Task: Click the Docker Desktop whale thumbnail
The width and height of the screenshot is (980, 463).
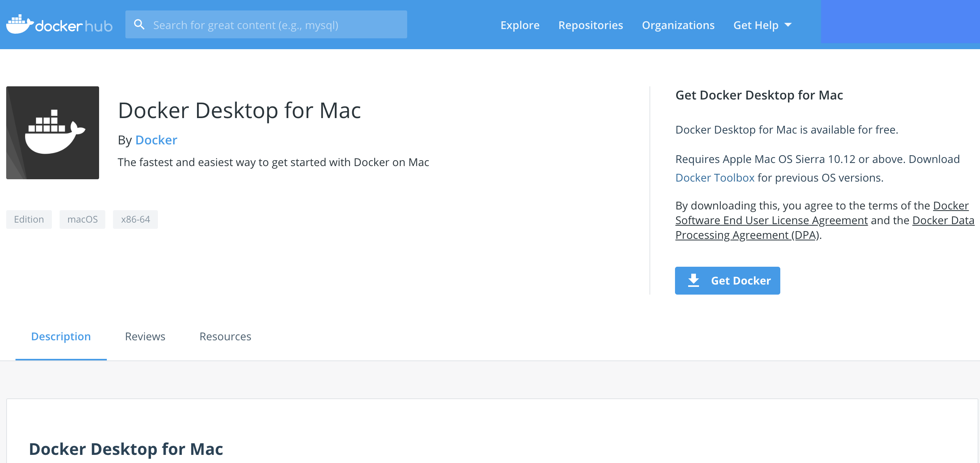Action: point(53,133)
